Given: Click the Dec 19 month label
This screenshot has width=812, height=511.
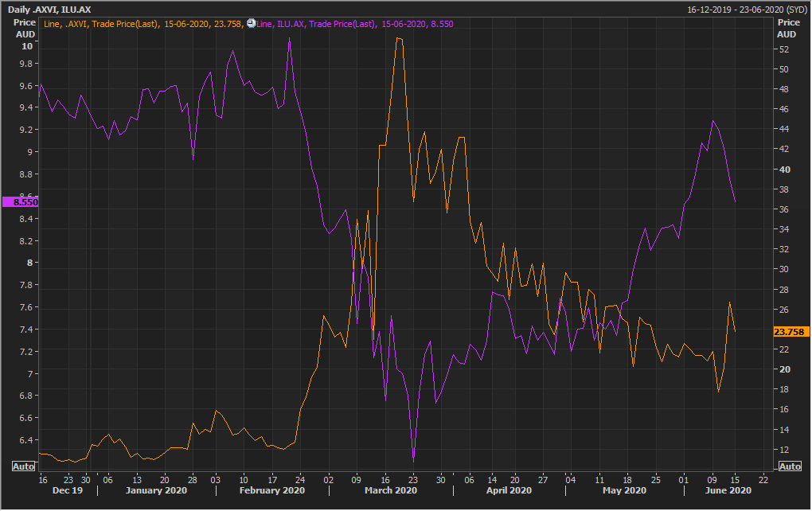Looking at the screenshot, I should [x=68, y=491].
